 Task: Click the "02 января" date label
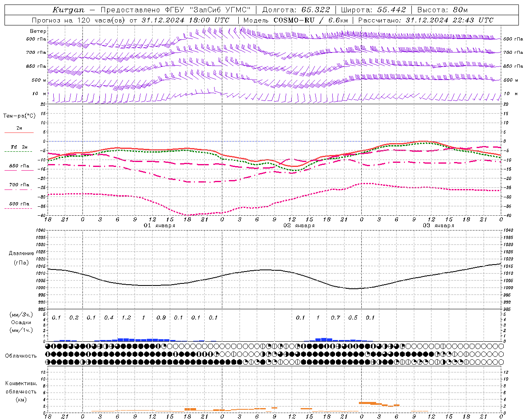click(299, 226)
